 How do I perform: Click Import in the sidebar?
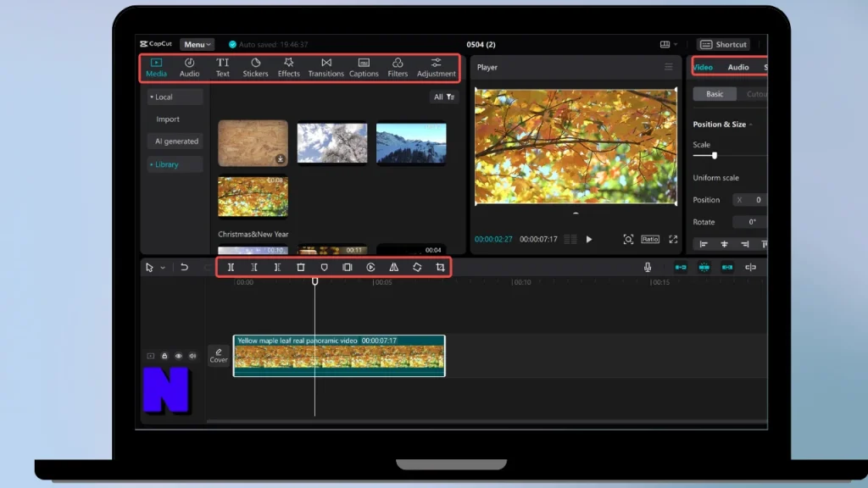pos(168,119)
